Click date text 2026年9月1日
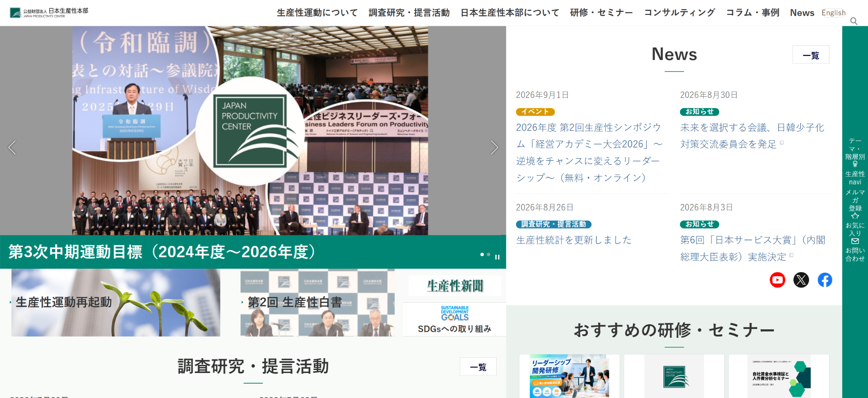 tap(542, 95)
